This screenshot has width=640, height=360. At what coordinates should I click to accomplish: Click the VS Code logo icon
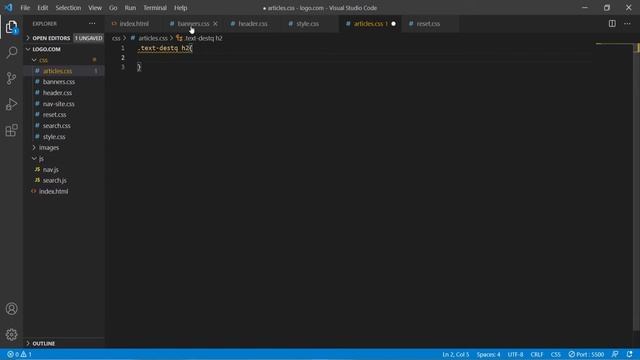pyautogui.click(x=9, y=8)
